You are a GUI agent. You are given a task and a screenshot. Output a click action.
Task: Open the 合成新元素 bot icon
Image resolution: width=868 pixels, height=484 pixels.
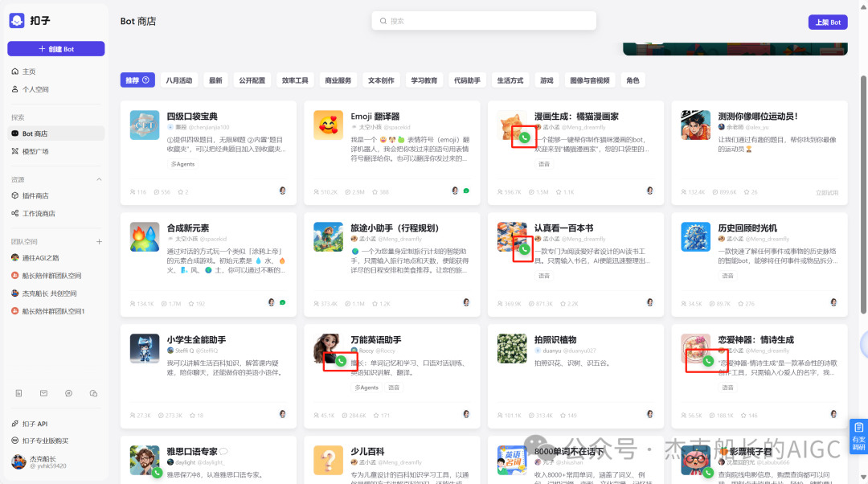coord(145,237)
